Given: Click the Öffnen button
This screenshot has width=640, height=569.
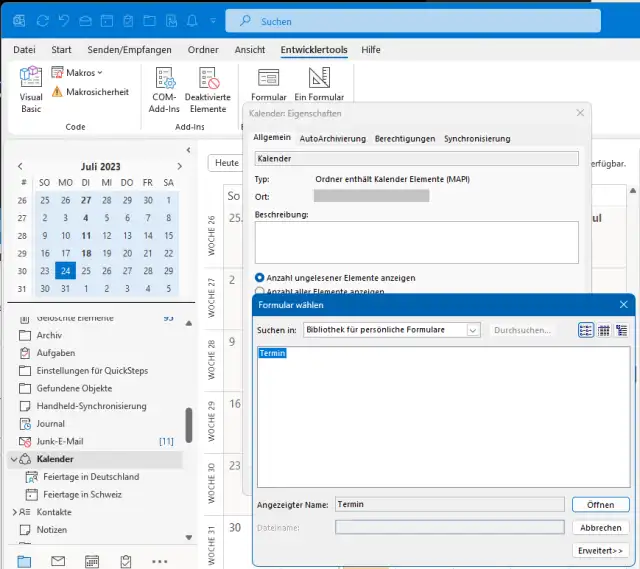Looking at the screenshot, I should pos(600,505).
